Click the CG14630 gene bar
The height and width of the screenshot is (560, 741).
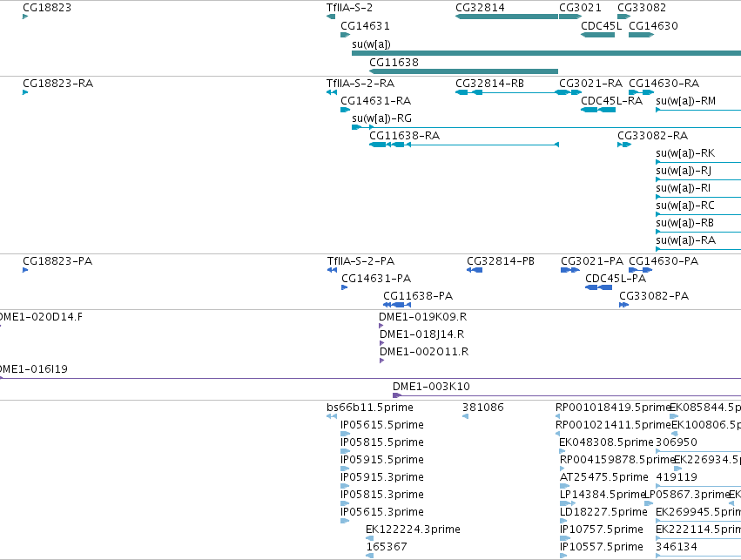(x=641, y=35)
